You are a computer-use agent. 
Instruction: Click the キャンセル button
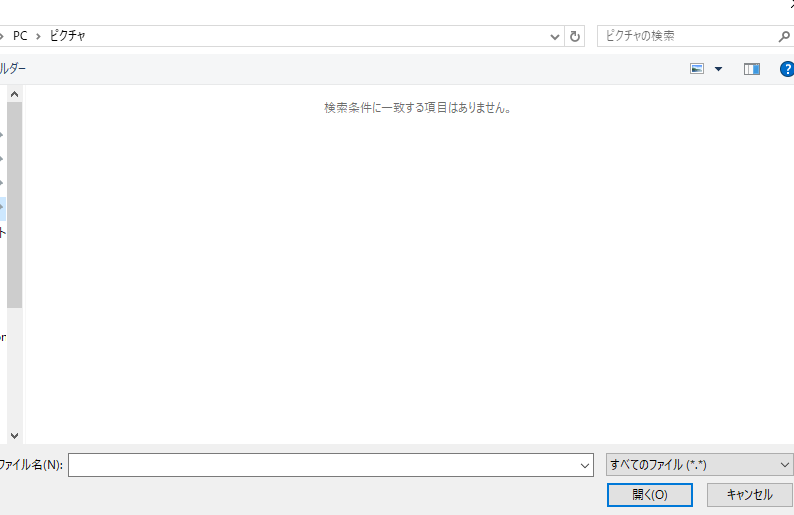coord(749,495)
